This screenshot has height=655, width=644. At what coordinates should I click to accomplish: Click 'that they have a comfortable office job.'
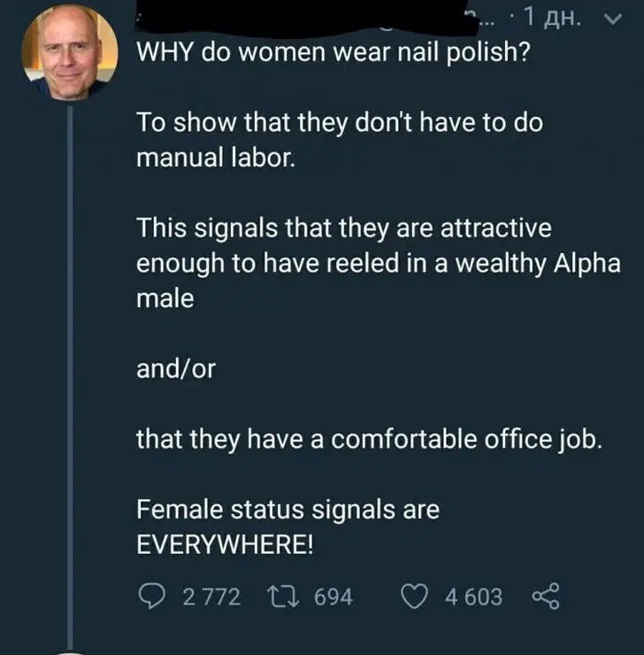point(370,439)
